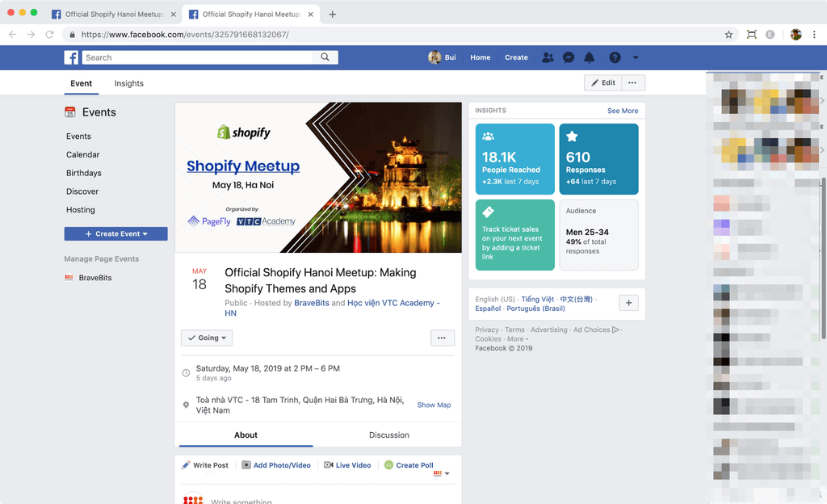
Task: Click the Facebook logo home icon
Action: pyautogui.click(x=71, y=57)
